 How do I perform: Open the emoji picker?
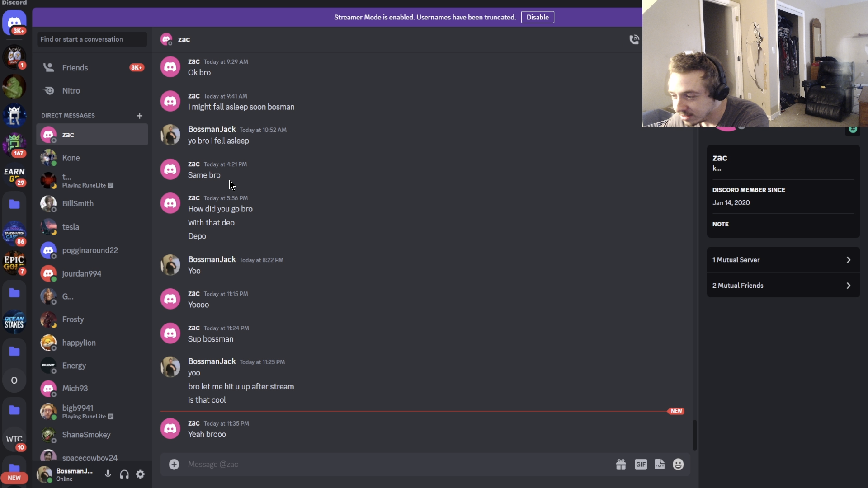coord(678,465)
